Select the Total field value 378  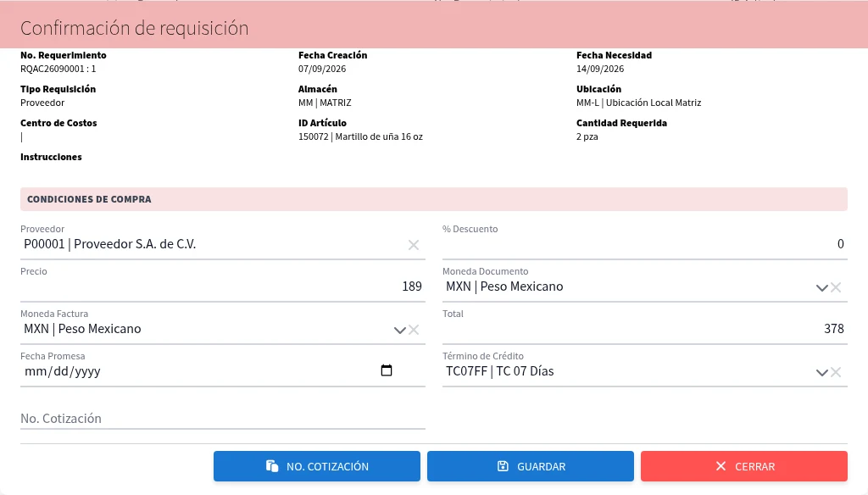(x=834, y=329)
